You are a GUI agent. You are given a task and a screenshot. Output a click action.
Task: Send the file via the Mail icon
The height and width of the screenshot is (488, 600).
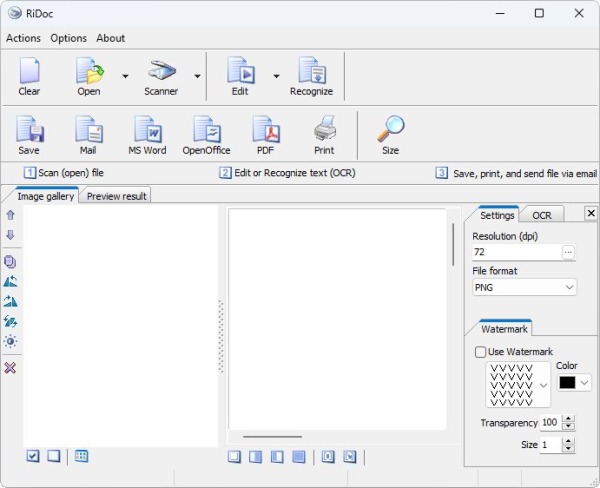click(x=88, y=129)
